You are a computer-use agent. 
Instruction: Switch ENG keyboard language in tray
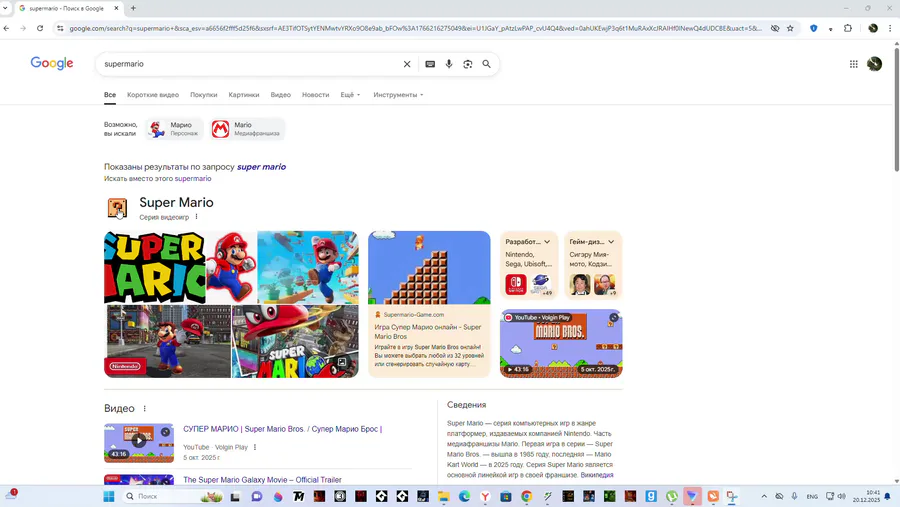(812, 496)
